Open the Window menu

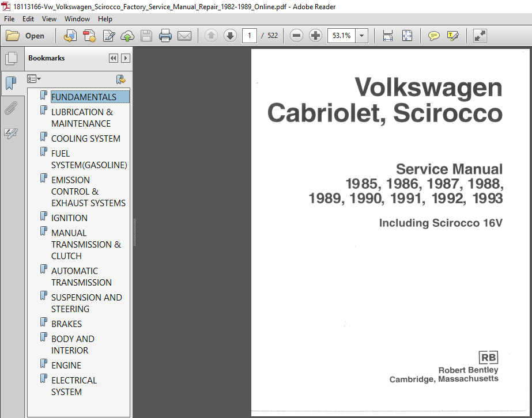pyautogui.click(x=77, y=19)
